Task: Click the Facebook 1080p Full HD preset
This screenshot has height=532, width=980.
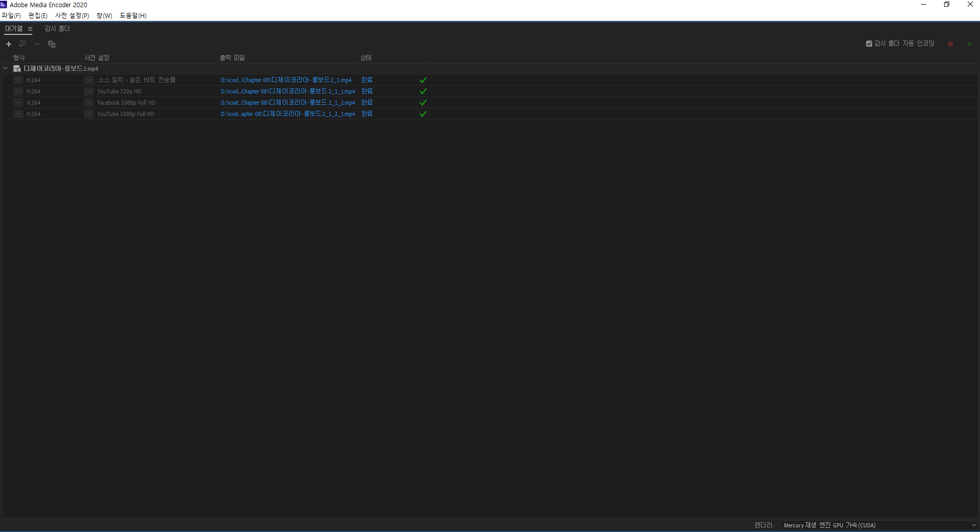Action: pos(126,103)
